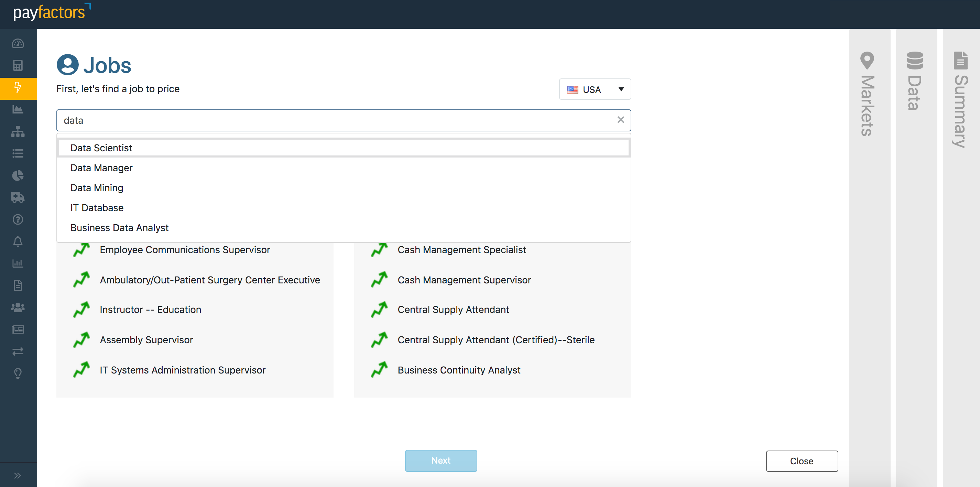Click the payfactors logo
The height and width of the screenshot is (487, 980).
pos(52,12)
